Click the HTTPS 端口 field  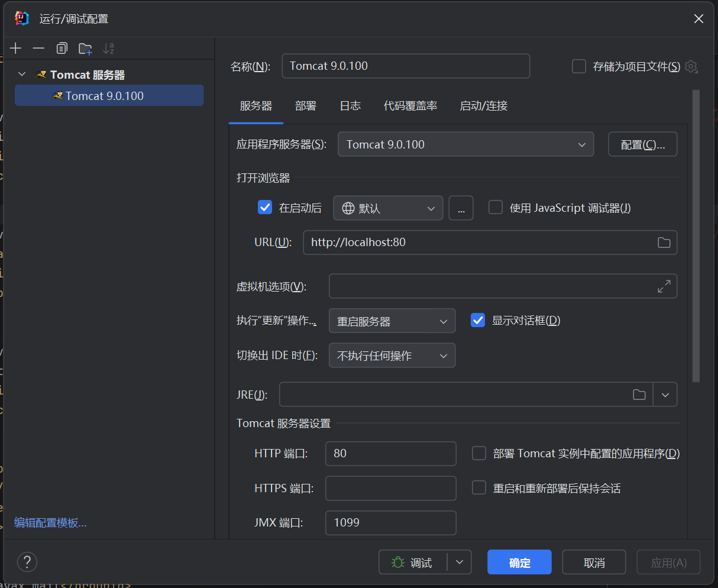tap(391, 489)
